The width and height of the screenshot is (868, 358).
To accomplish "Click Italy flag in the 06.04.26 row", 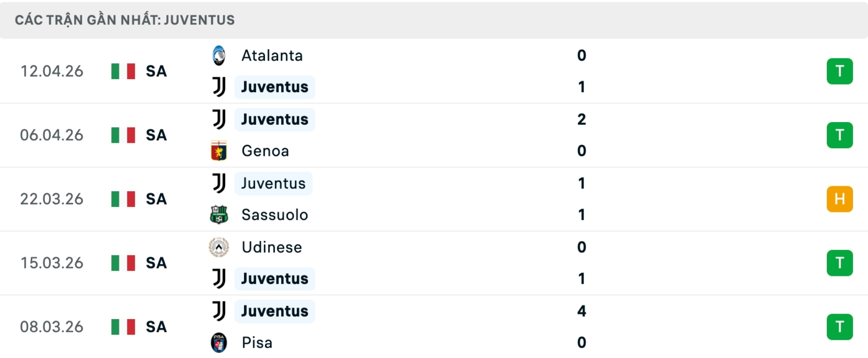I will (x=123, y=135).
